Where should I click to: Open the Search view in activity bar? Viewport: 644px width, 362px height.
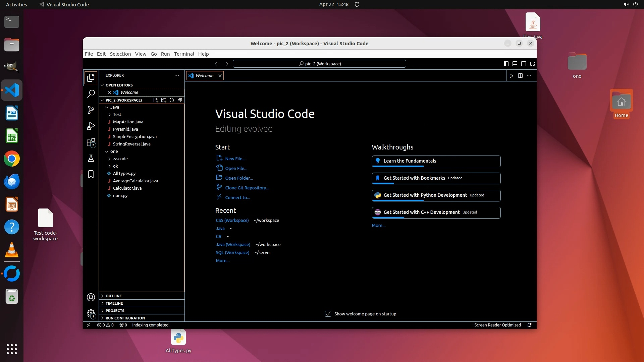click(x=91, y=94)
